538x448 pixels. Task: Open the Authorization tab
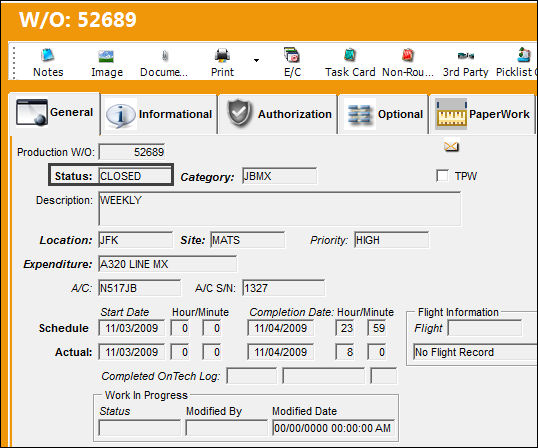(x=278, y=114)
